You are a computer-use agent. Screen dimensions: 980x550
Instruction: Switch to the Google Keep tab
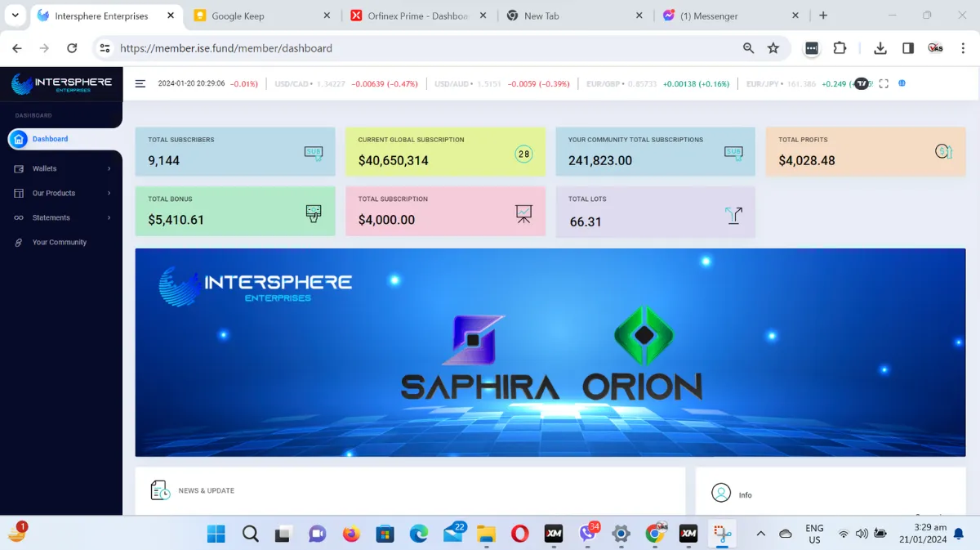[x=262, y=16]
